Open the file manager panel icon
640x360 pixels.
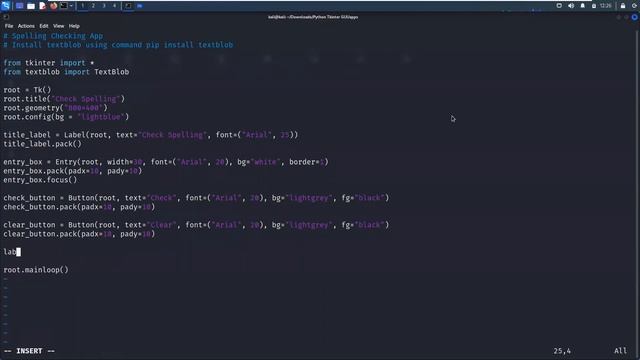pyautogui.click(x=31, y=6)
